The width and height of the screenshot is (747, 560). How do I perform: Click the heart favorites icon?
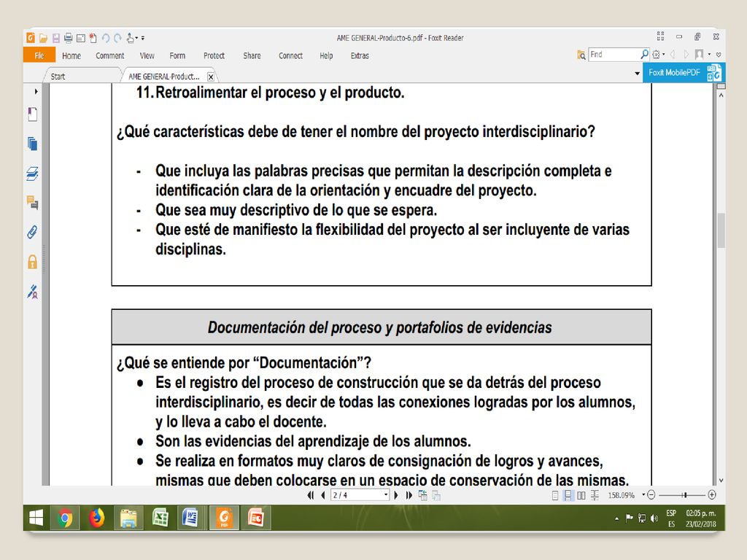pos(719,55)
